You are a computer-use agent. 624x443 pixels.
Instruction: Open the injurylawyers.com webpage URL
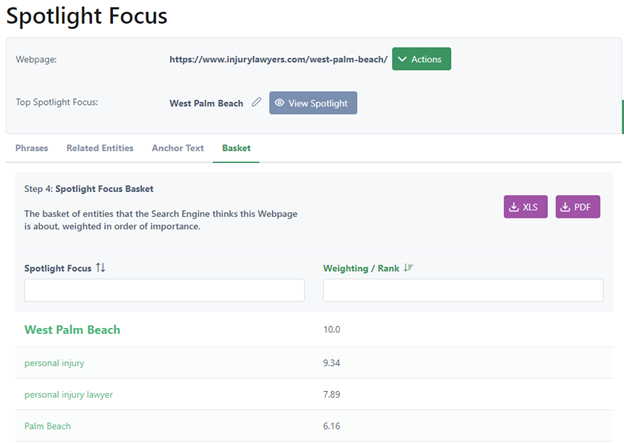tap(278, 59)
